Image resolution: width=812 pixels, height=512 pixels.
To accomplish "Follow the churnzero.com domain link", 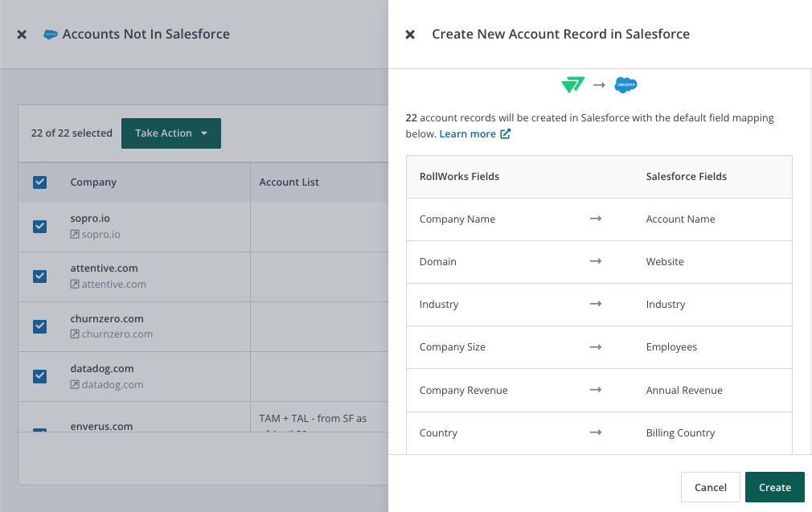I will (x=117, y=334).
